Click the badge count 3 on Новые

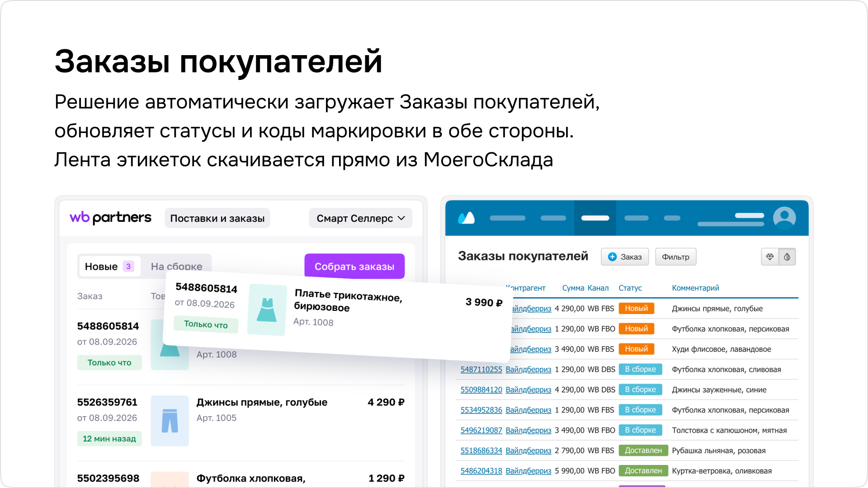tap(128, 266)
